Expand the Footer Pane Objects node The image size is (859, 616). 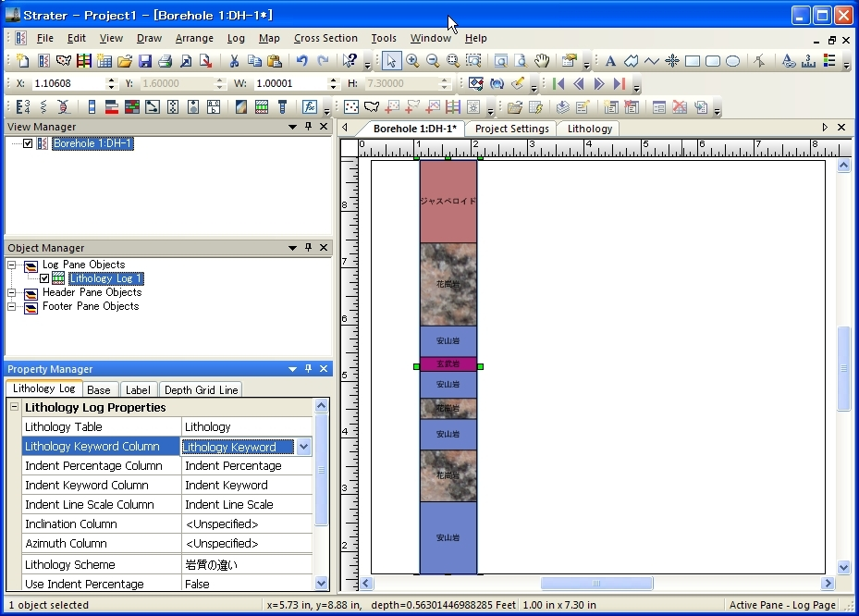(x=13, y=307)
